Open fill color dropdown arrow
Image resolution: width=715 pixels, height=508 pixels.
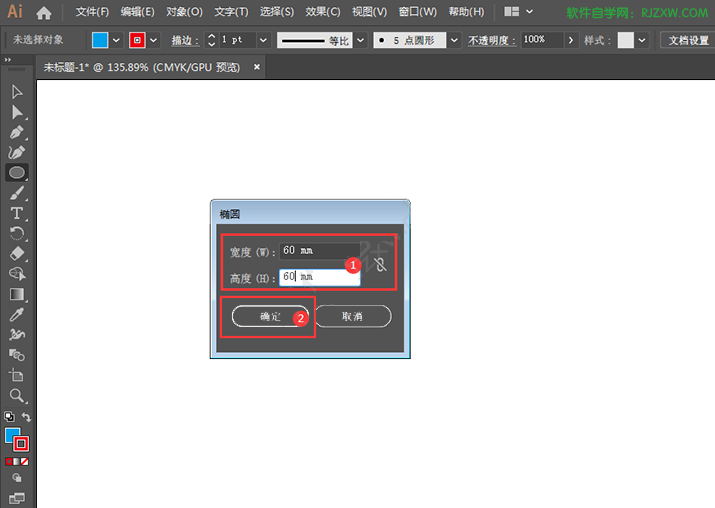116,40
